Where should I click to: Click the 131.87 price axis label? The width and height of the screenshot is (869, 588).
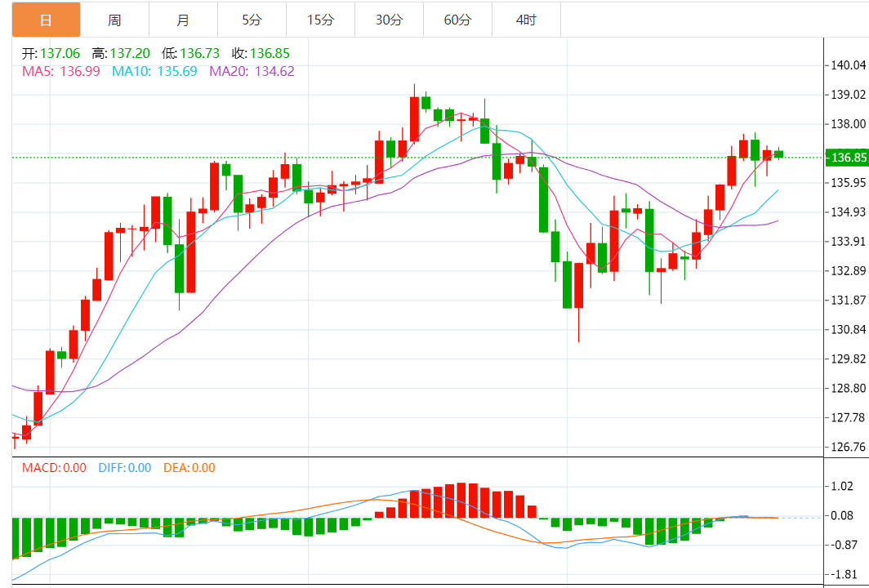tap(849, 301)
